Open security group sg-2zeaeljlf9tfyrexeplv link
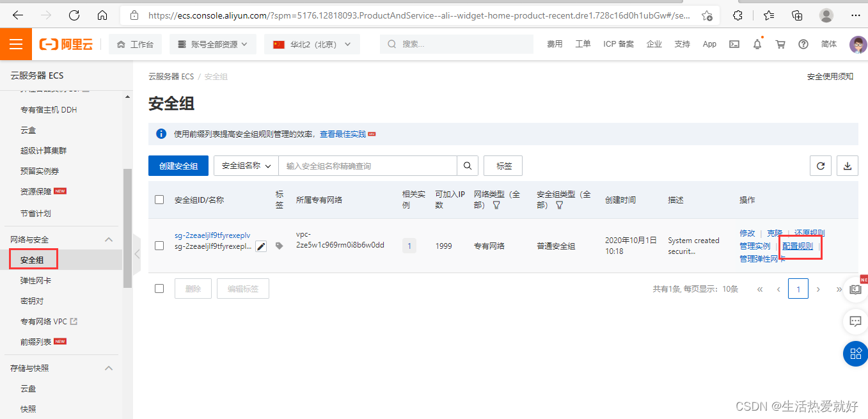 pyautogui.click(x=212, y=235)
